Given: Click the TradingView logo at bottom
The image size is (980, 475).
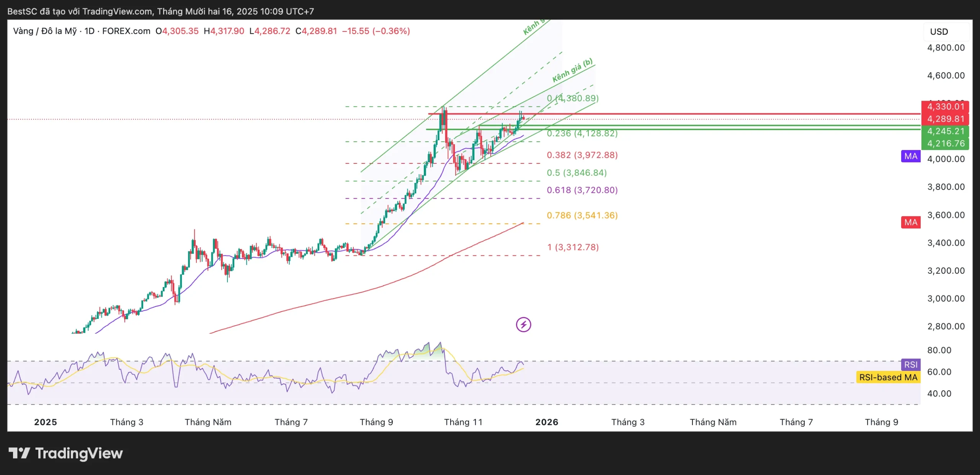Looking at the screenshot, I should coord(65,453).
